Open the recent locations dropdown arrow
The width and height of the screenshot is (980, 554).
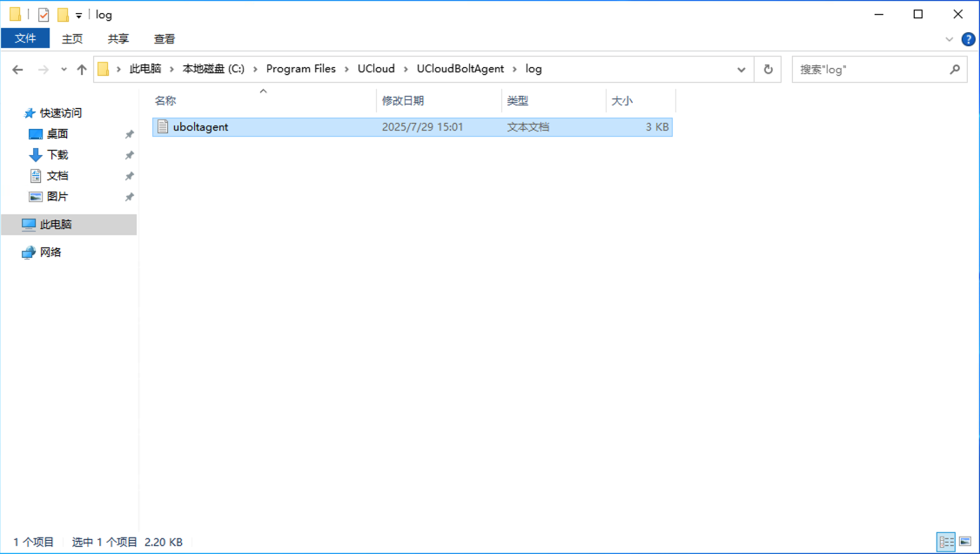click(64, 70)
